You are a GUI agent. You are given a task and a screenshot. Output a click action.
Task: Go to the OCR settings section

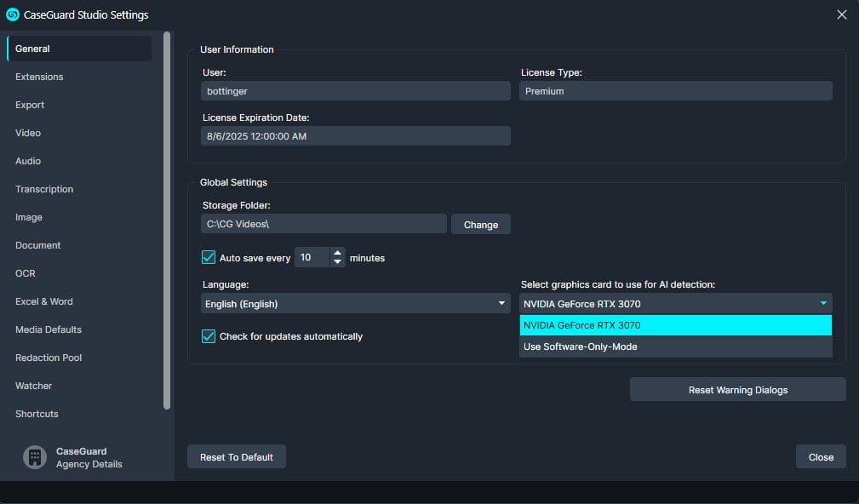(x=26, y=273)
